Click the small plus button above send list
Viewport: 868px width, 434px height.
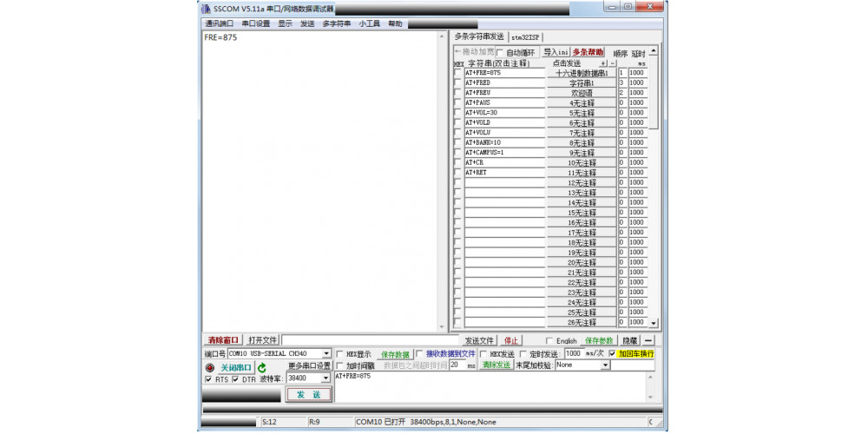[x=603, y=63]
